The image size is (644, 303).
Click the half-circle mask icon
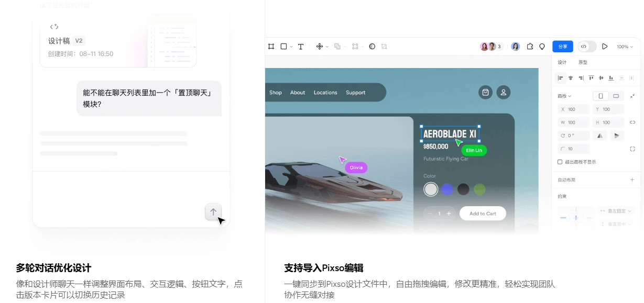(372, 47)
